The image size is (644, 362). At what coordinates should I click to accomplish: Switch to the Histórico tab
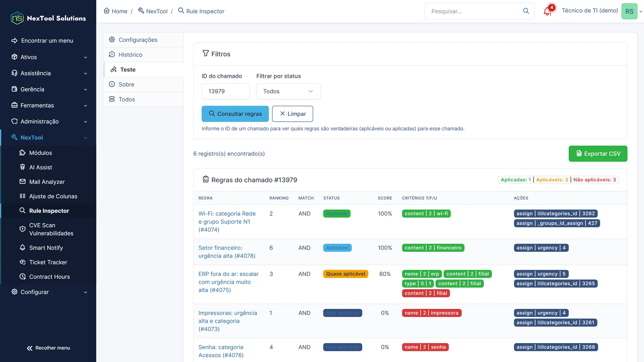click(143, 55)
